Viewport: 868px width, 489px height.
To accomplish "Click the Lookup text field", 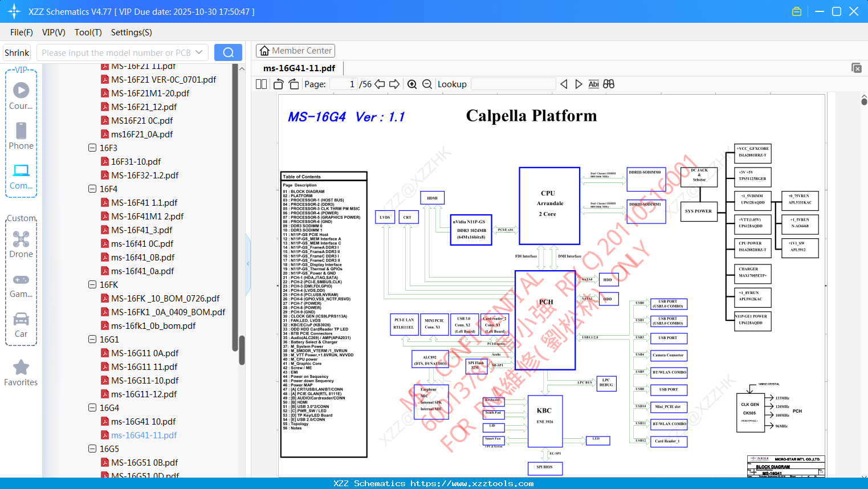I will [514, 84].
